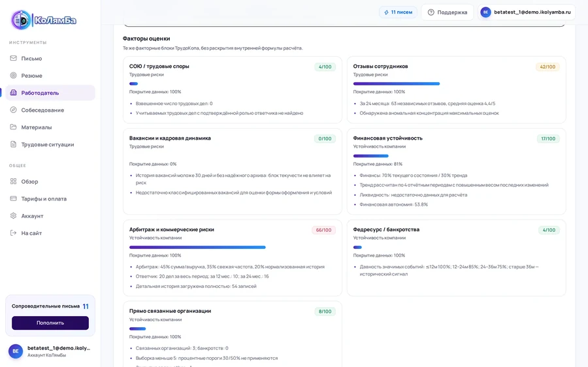Click the Резюме sidebar icon
This screenshot has height=367, width=588.
click(x=14, y=75)
